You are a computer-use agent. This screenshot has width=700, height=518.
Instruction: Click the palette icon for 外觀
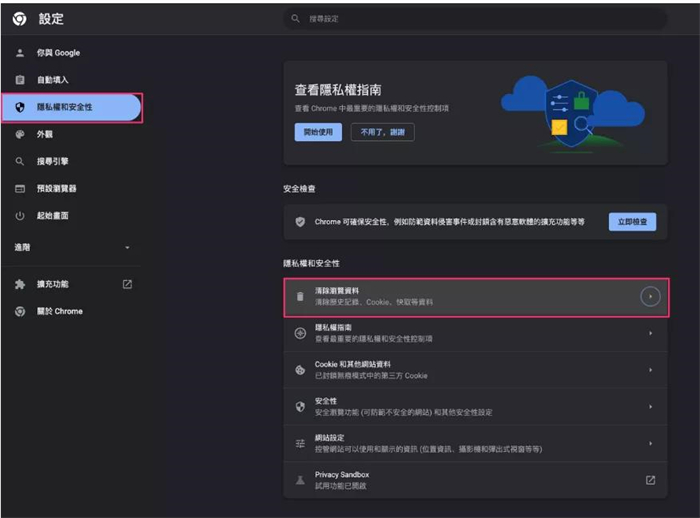[20, 134]
